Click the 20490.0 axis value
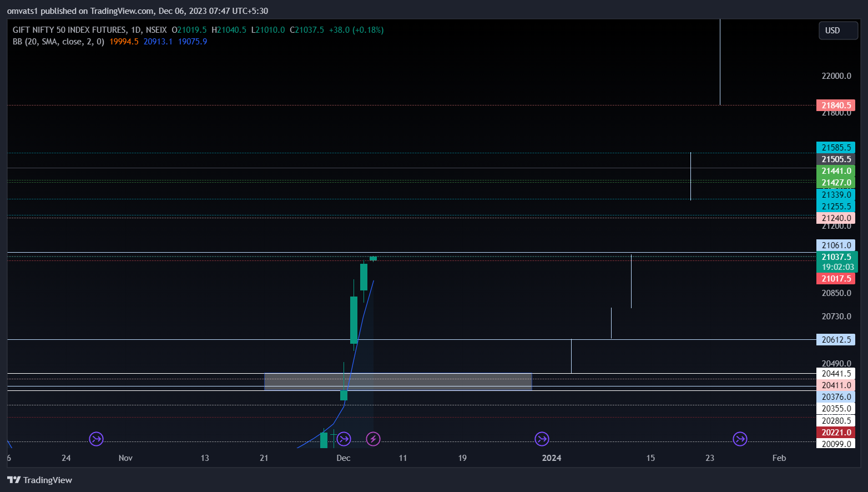The height and width of the screenshot is (492, 868). pos(836,364)
